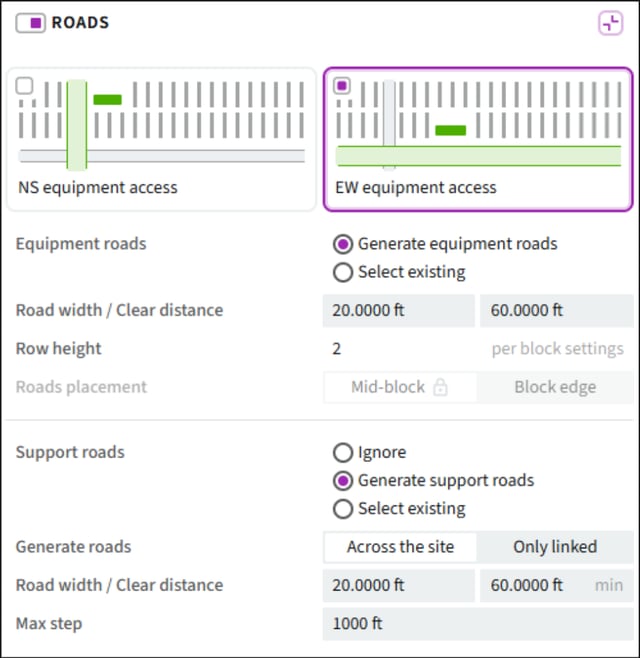Open per block settings link
Screen dimensions: 640x658
(557, 349)
